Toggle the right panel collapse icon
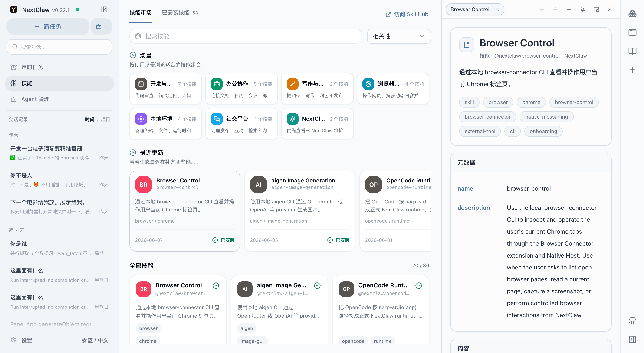 click(x=632, y=339)
